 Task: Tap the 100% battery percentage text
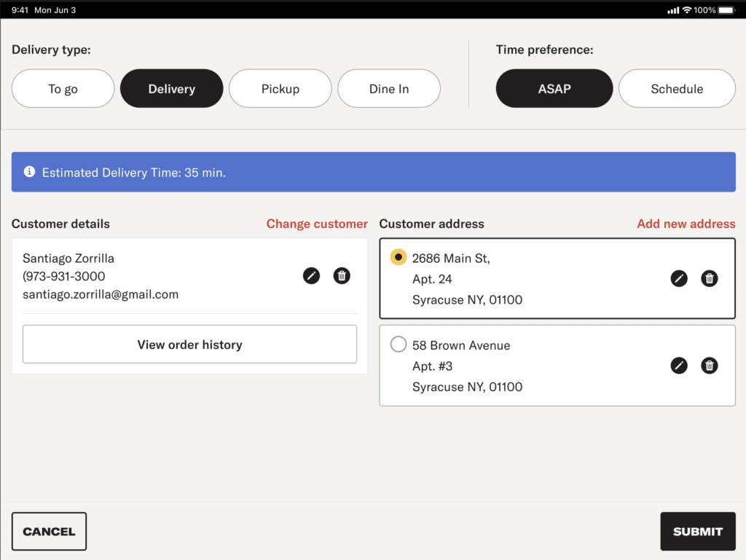click(x=704, y=10)
